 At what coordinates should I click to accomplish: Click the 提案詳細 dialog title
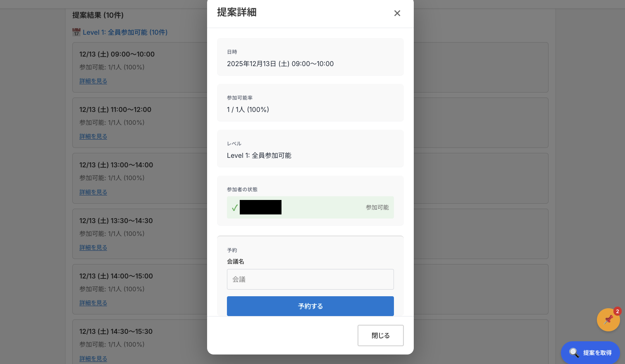[237, 12]
